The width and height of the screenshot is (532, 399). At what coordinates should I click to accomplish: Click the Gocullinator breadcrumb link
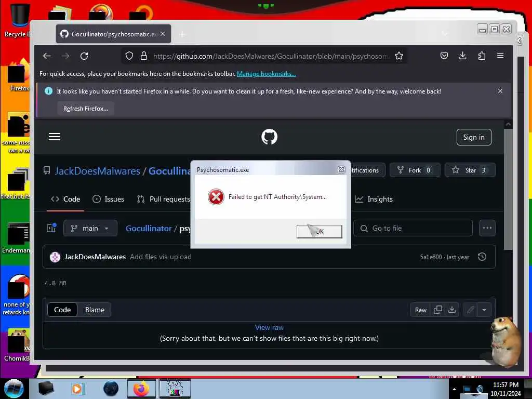[x=149, y=229]
